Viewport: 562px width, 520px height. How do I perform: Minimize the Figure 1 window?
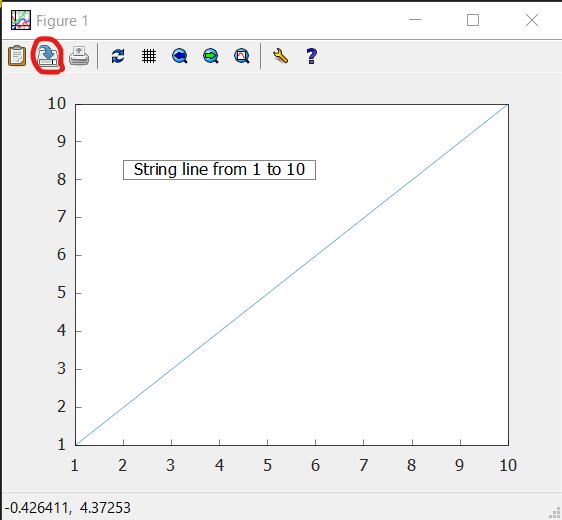pyautogui.click(x=415, y=20)
